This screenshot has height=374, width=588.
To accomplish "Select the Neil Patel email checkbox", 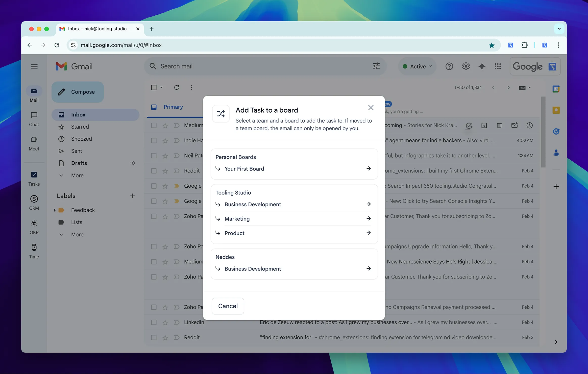I will 154,156.
